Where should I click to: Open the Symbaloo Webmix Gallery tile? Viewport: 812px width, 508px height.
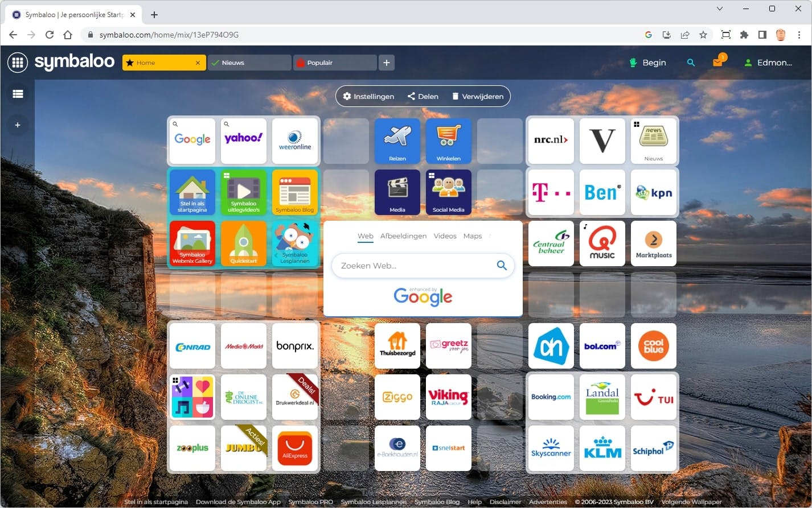pos(192,243)
